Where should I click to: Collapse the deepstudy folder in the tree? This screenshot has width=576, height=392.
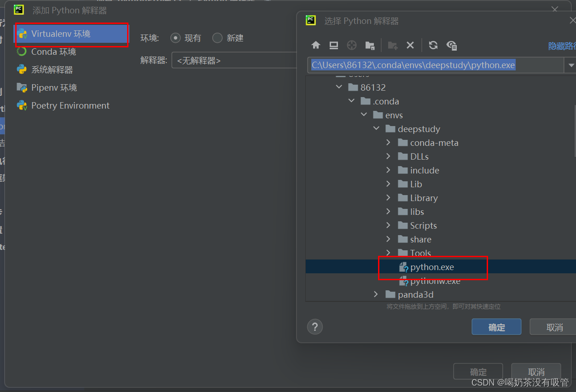tap(377, 129)
